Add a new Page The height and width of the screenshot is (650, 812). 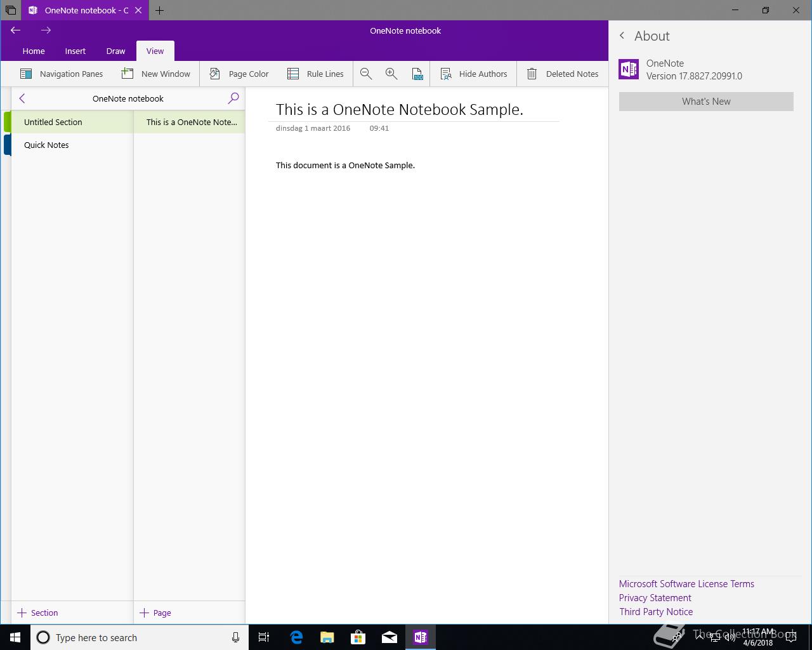pos(155,613)
